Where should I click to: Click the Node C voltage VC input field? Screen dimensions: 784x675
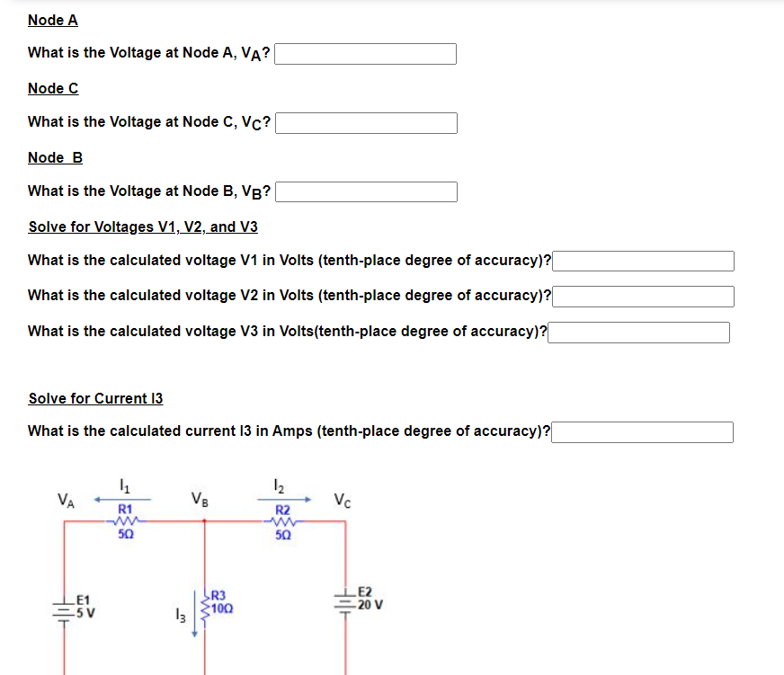point(366,123)
